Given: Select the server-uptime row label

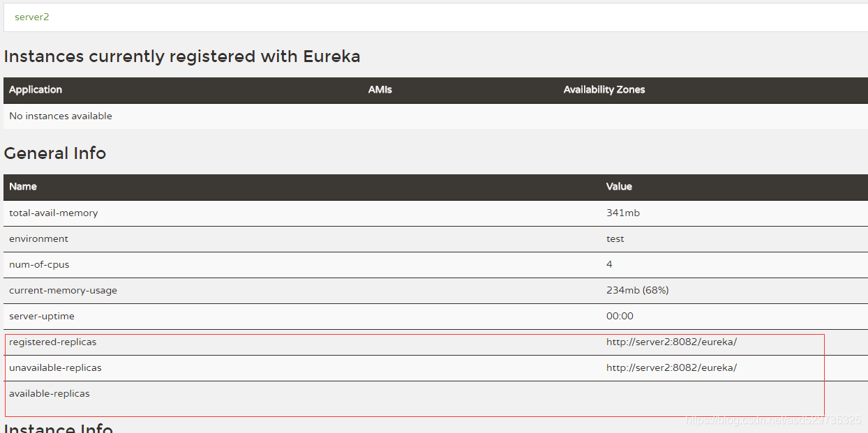Looking at the screenshot, I should click(x=42, y=317).
